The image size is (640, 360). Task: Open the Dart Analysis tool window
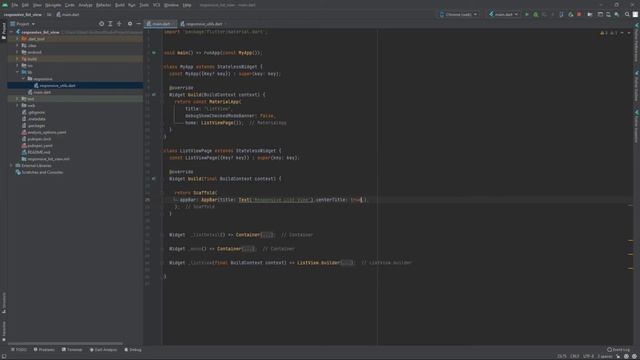pyautogui.click(x=103, y=349)
